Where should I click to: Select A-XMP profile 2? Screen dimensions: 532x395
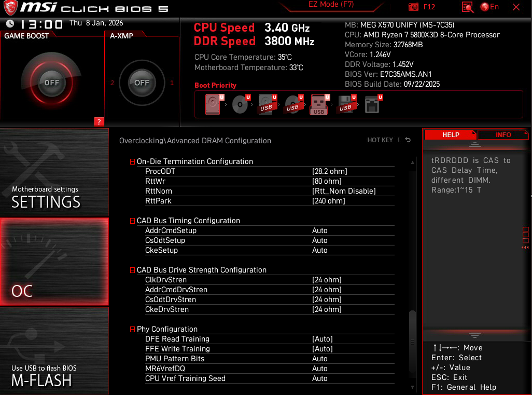pos(113,83)
